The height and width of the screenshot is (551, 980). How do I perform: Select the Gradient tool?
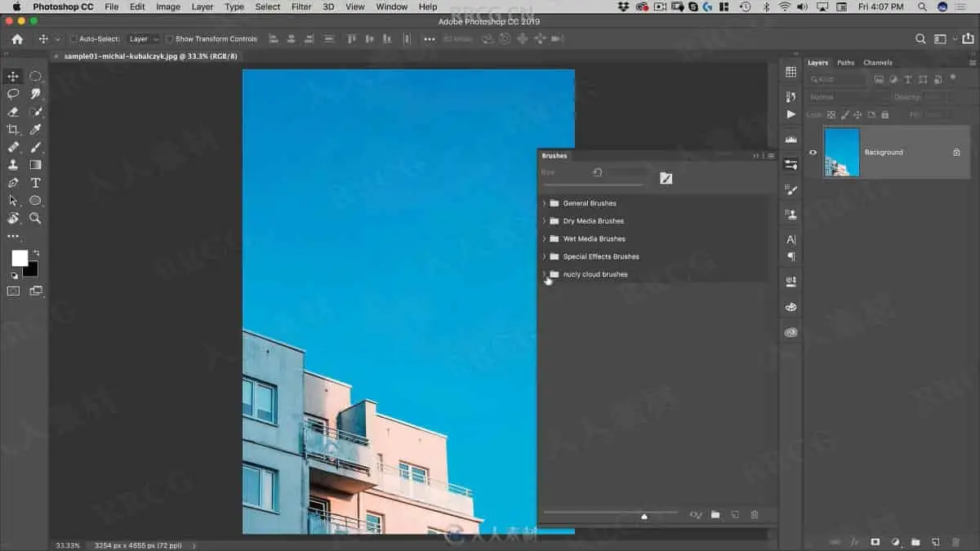[x=36, y=165]
